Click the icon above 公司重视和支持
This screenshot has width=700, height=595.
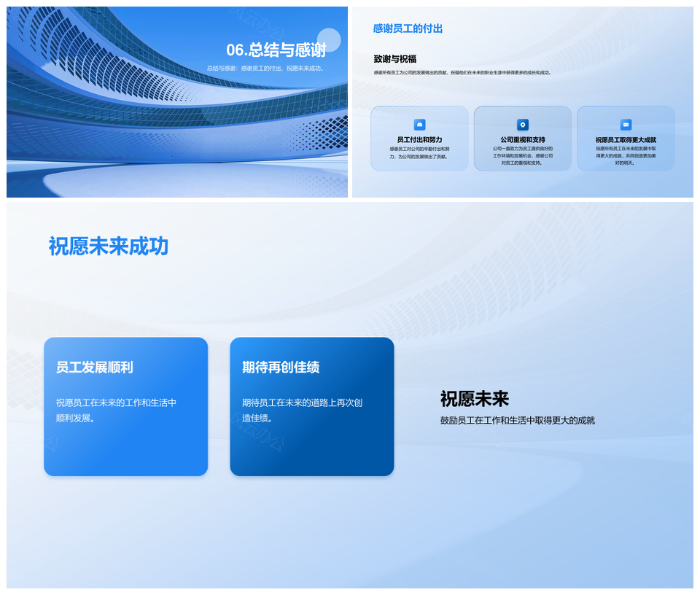522,125
